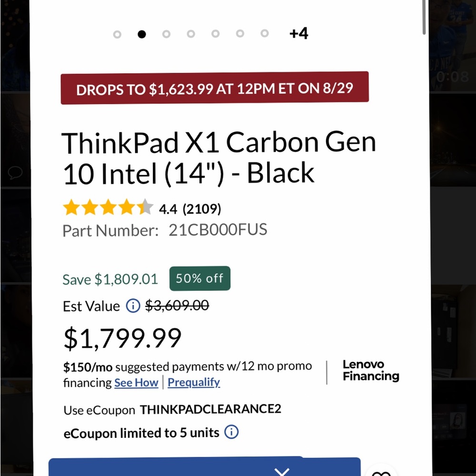Viewport: 476px width, 476px height.
Task: Click the info icon beside eCoupon limited to 5 units
Action: pos(231,433)
